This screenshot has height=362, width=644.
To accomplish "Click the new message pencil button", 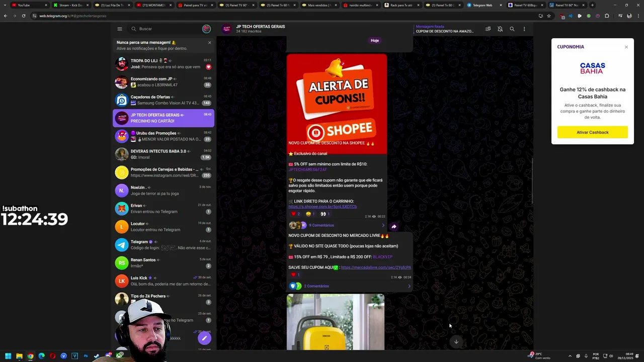I will click(x=204, y=338).
